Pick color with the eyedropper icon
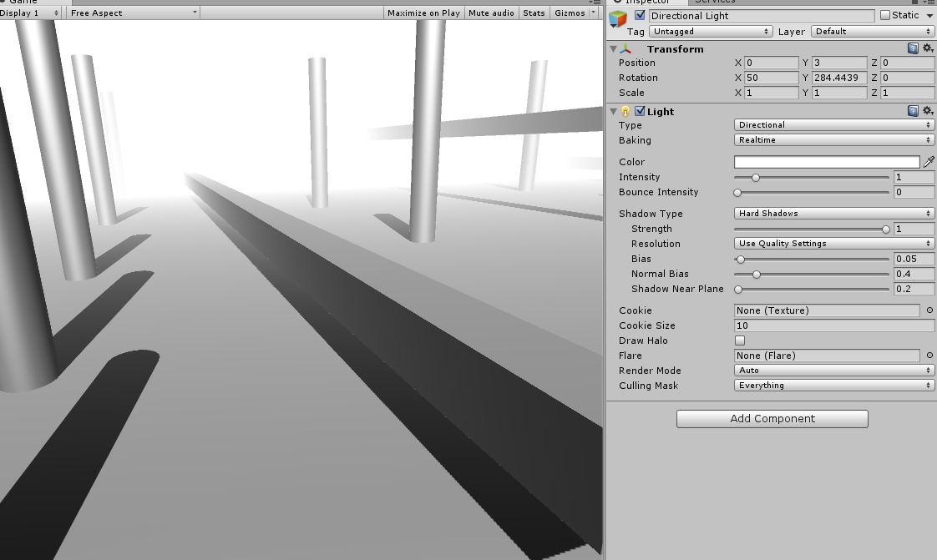This screenshot has width=937, height=560. point(929,162)
